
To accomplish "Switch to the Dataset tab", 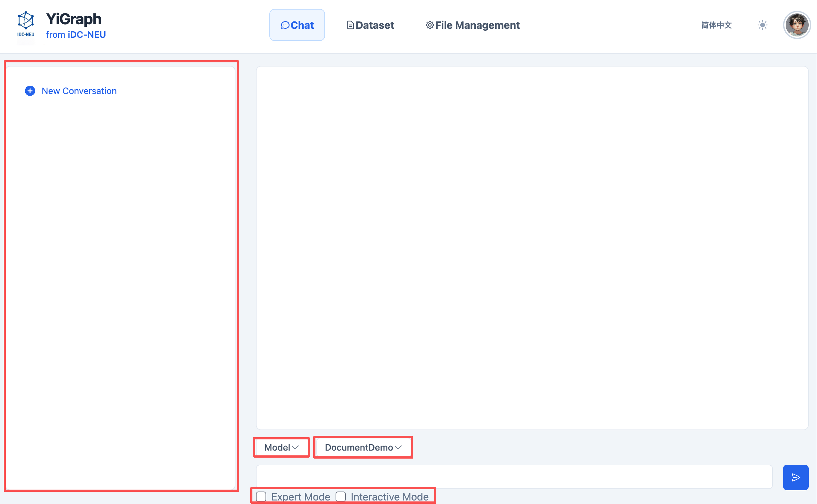I will (x=370, y=25).
